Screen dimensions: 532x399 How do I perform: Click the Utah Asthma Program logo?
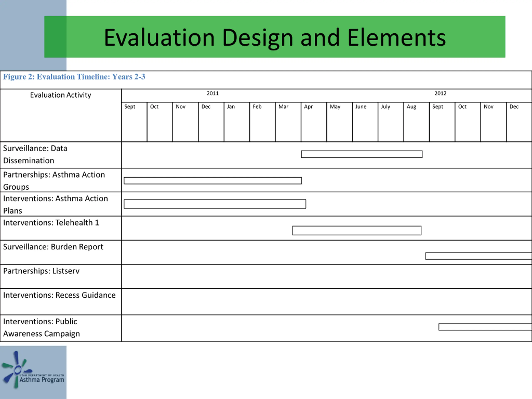pyautogui.click(x=33, y=370)
